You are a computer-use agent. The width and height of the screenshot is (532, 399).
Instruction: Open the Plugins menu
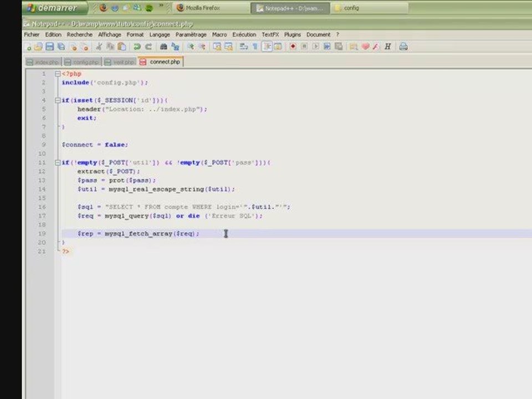pos(293,34)
